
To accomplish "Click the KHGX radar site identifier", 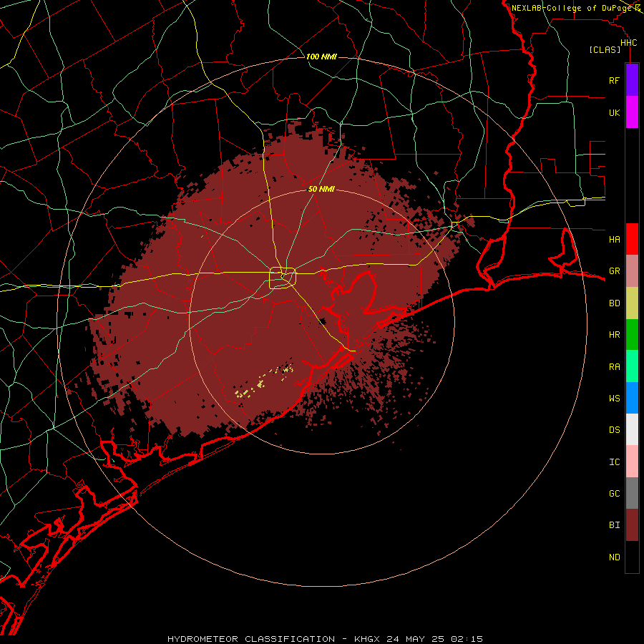I will point(367,639).
